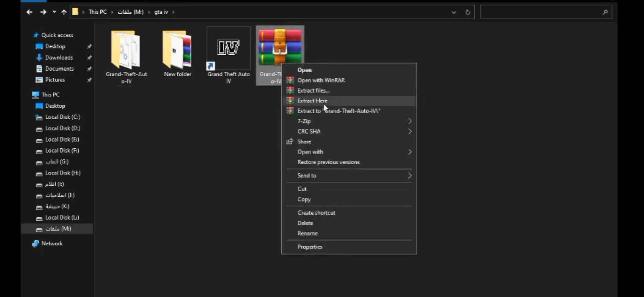Choose Extract Here from context menu
The height and width of the screenshot is (297, 644).
312,101
